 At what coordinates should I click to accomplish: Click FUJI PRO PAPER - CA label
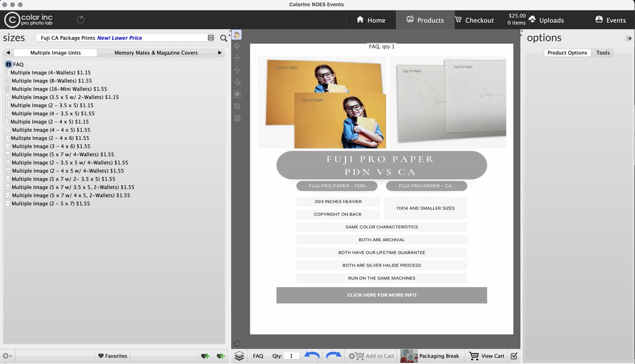(427, 186)
